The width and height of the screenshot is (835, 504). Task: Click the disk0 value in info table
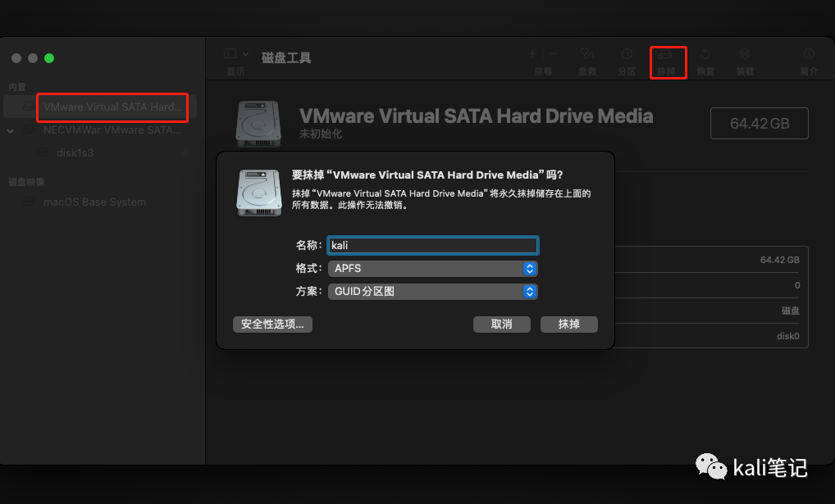[x=787, y=336]
